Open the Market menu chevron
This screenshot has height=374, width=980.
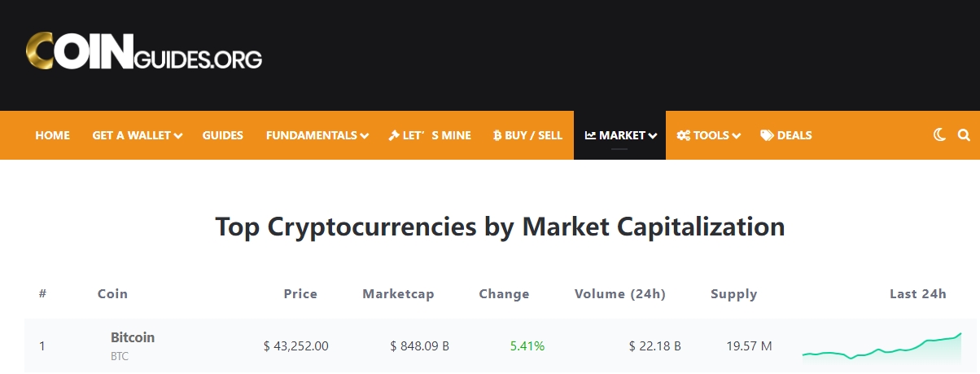[x=652, y=136]
